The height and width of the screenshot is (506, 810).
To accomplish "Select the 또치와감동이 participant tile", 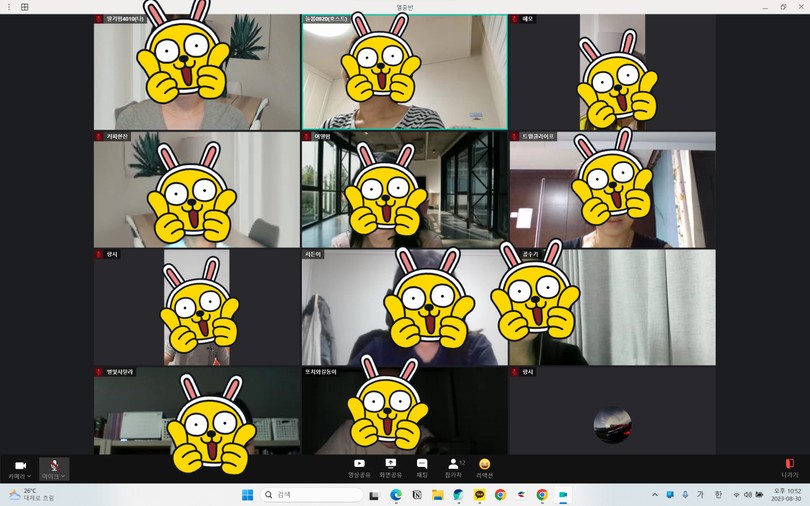I will 404,411.
